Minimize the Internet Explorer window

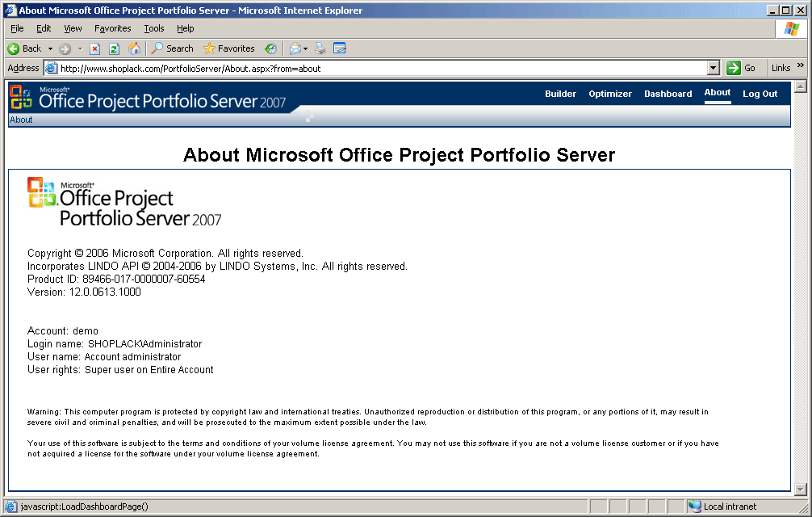pyautogui.click(x=773, y=11)
